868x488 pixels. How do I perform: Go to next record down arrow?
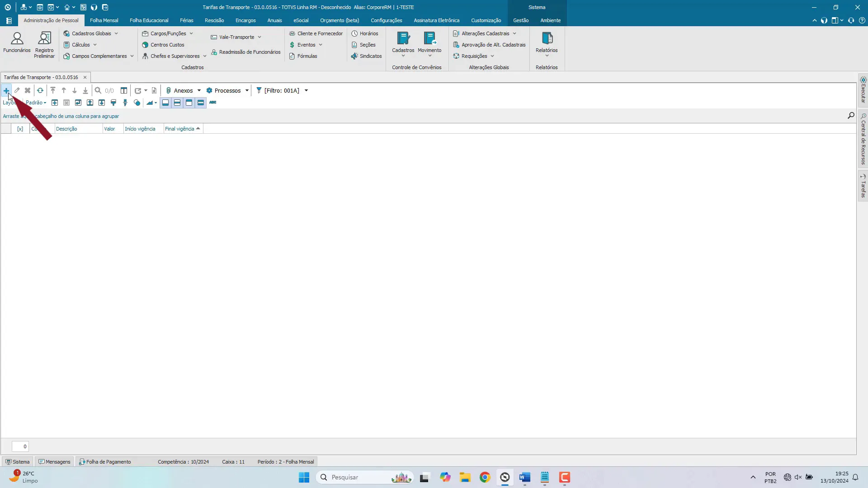click(75, 90)
